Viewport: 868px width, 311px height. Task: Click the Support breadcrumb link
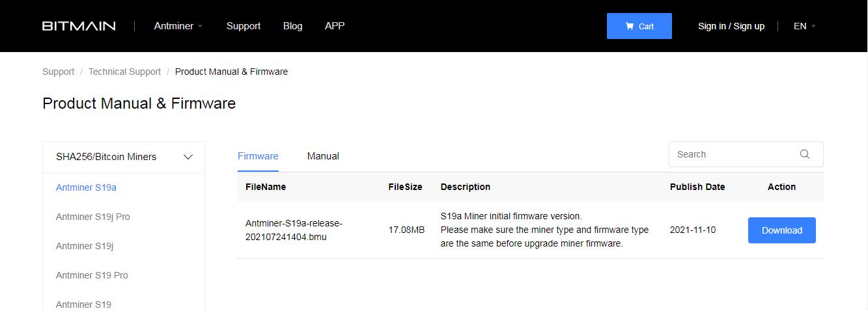tap(59, 72)
